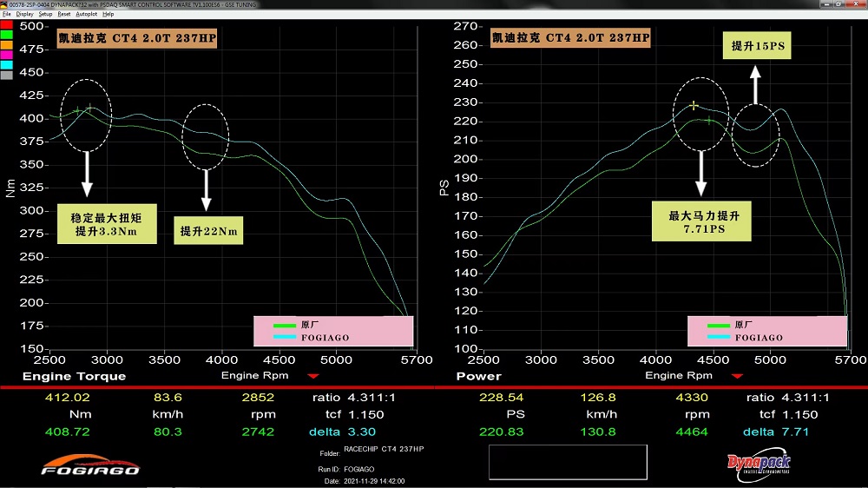Click the empty white-bordered box below power readouts

click(x=568, y=462)
